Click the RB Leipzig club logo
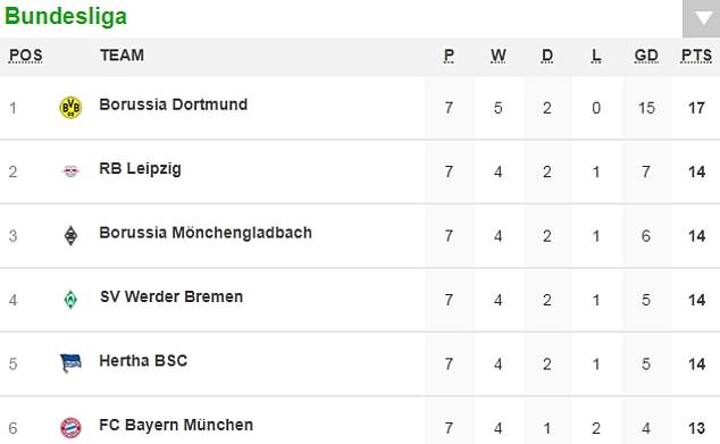Viewport: 720px width, 444px height. (x=70, y=171)
